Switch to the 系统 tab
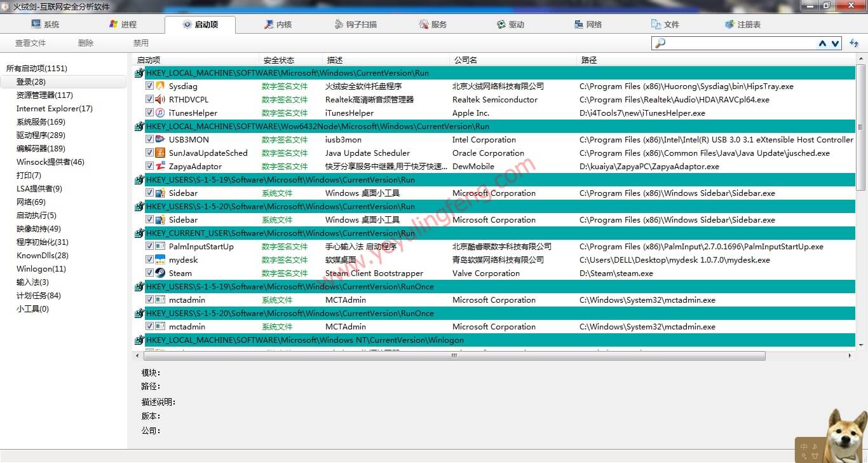This screenshot has width=868, height=463. pyautogui.click(x=45, y=24)
